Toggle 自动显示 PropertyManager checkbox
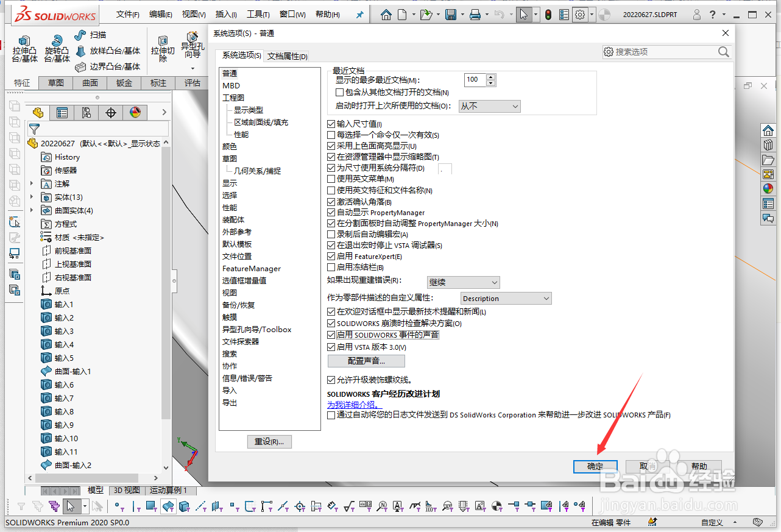Screen dimensions: 781x532 pos(331,213)
